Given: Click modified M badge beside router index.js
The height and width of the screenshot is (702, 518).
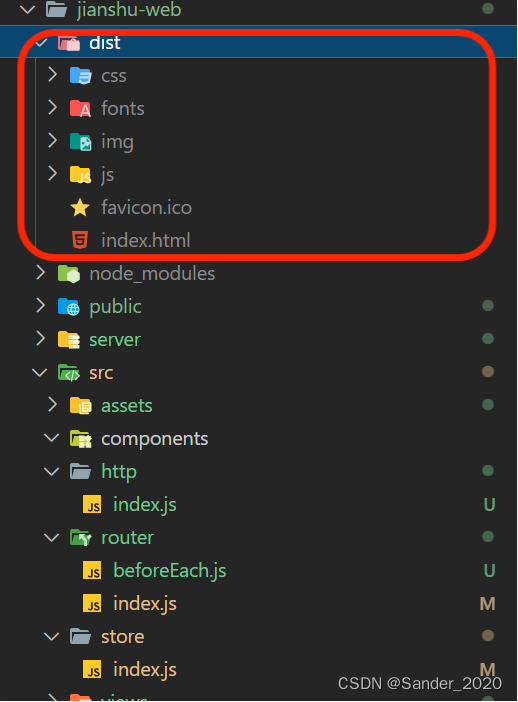Looking at the screenshot, I should pos(488,604).
